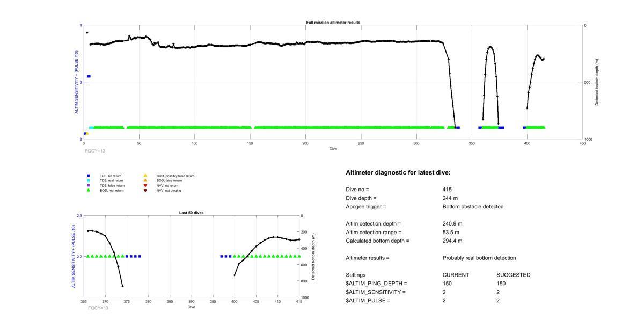644x334 pixels.
Task: Click the 'Settings' column header
Action: point(356,275)
